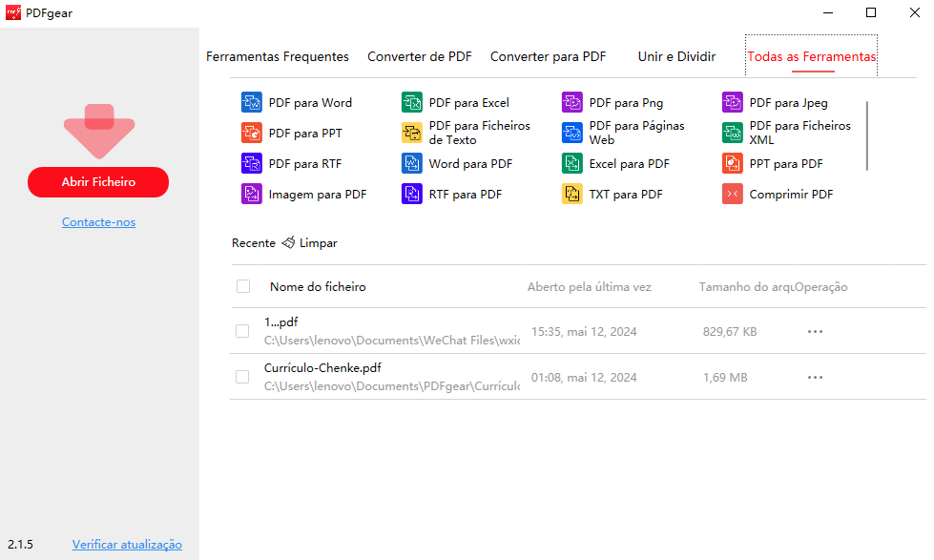Click the 01:08, mai 12, 2024 date

(584, 378)
